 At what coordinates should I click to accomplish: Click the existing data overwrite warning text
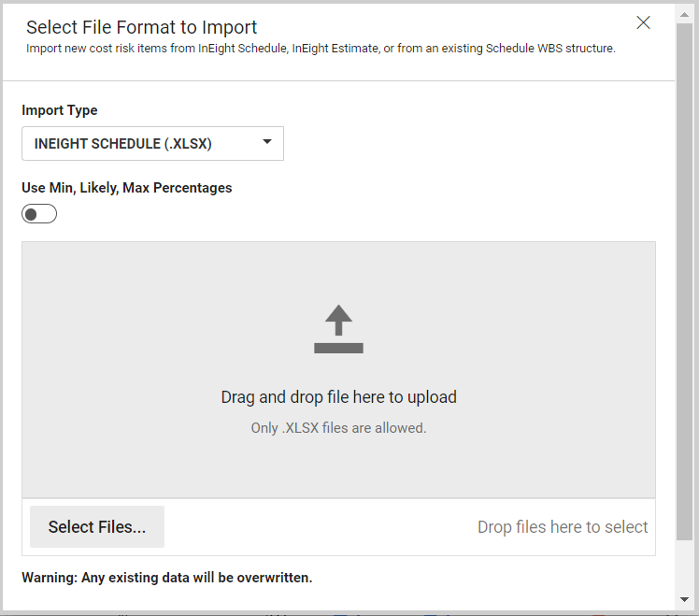click(x=166, y=578)
